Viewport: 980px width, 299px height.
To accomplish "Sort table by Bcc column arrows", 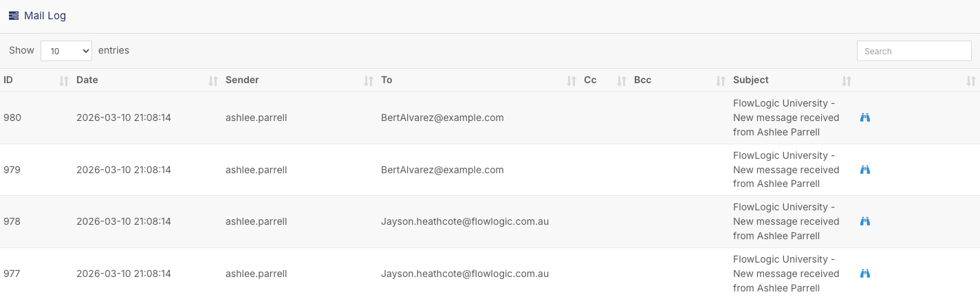I will click(721, 81).
